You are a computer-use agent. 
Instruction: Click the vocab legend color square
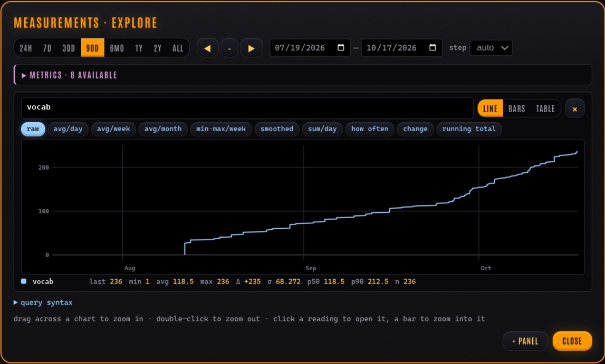pyautogui.click(x=24, y=282)
